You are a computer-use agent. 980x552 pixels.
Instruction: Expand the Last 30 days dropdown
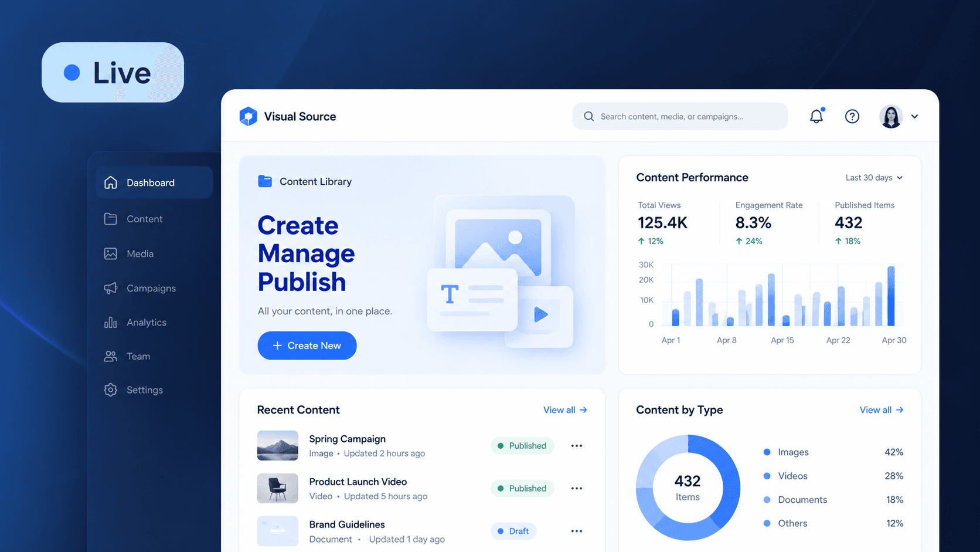pos(874,178)
